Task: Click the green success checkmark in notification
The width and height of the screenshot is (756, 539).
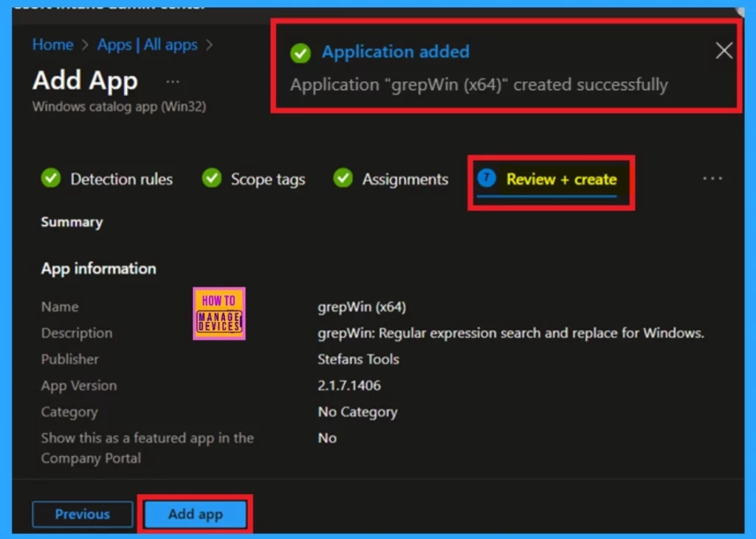Action: tap(300, 53)
